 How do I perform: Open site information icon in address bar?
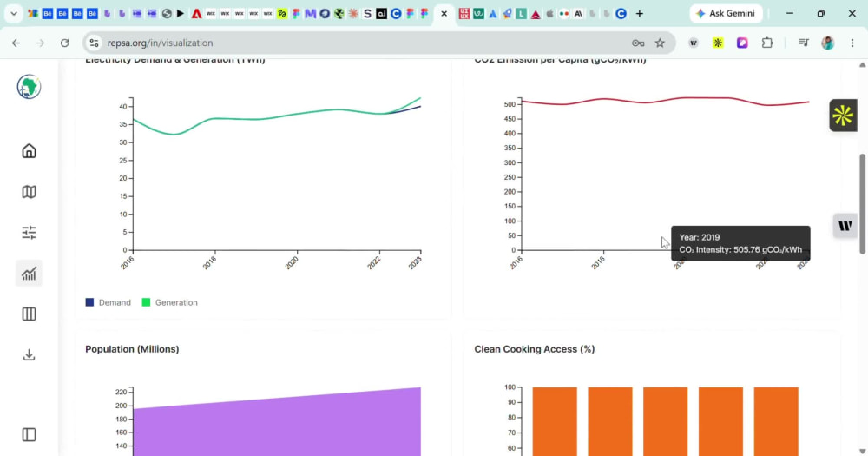click(94, 43)
